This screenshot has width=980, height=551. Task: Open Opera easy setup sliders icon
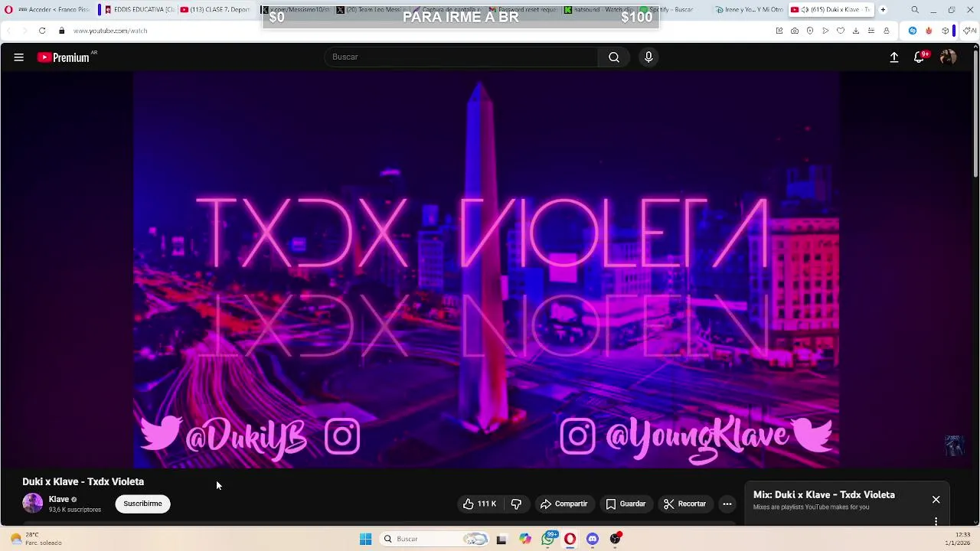point(871,31)
